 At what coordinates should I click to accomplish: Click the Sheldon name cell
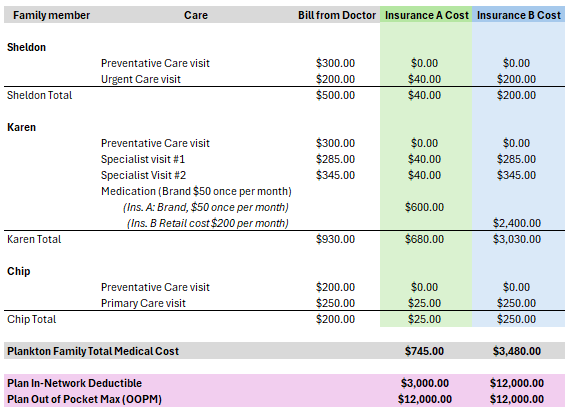click(x=26, y=47)
